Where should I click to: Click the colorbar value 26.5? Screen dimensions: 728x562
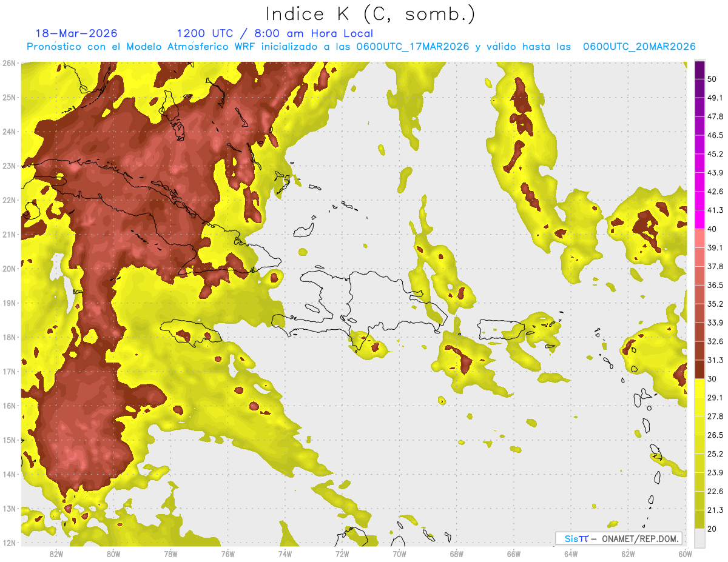pos(715,435)
